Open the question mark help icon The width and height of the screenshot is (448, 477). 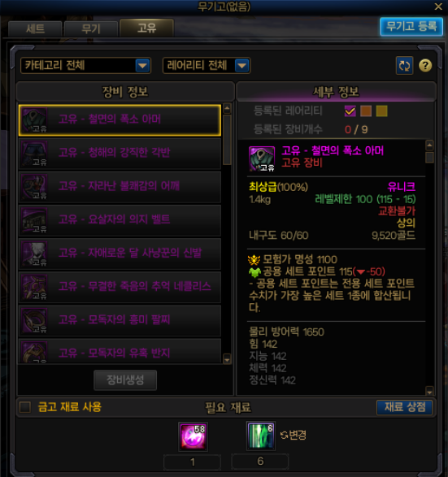425,65
